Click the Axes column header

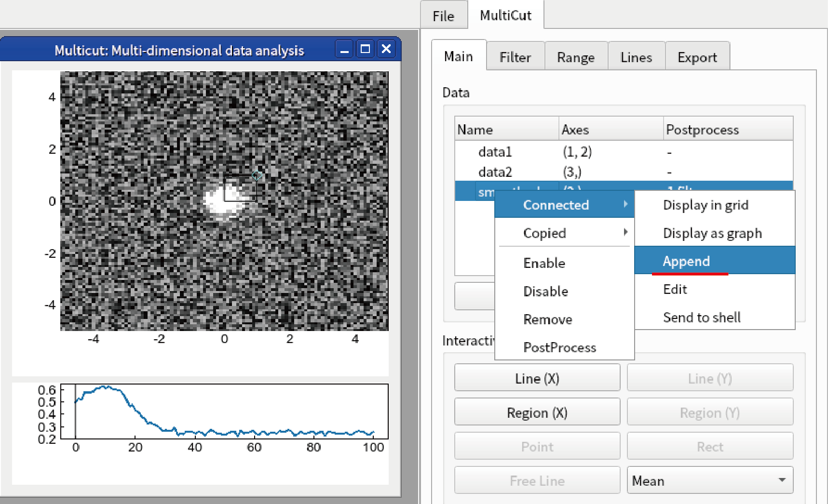click(611, 129)
